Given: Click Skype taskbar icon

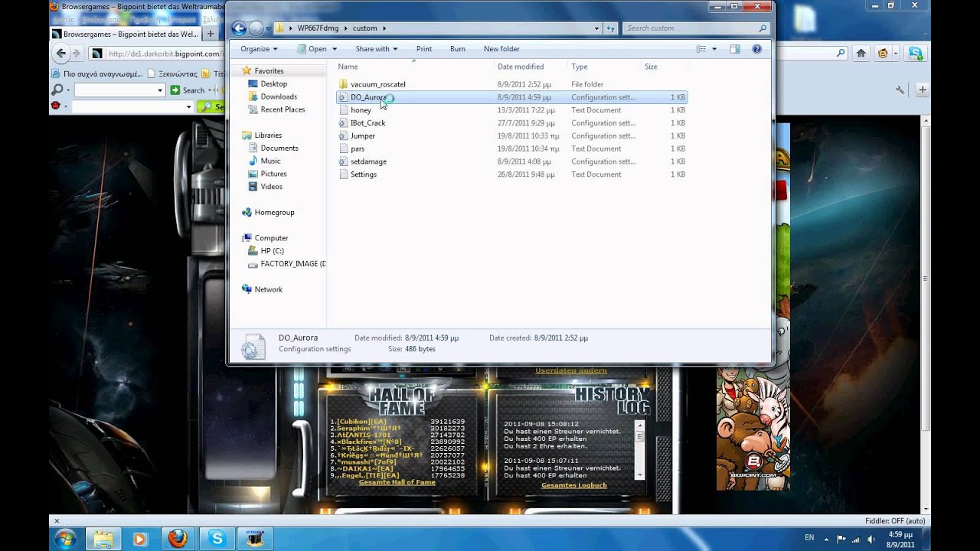Looking at the screenshot, I should click(x=217, y=539).
